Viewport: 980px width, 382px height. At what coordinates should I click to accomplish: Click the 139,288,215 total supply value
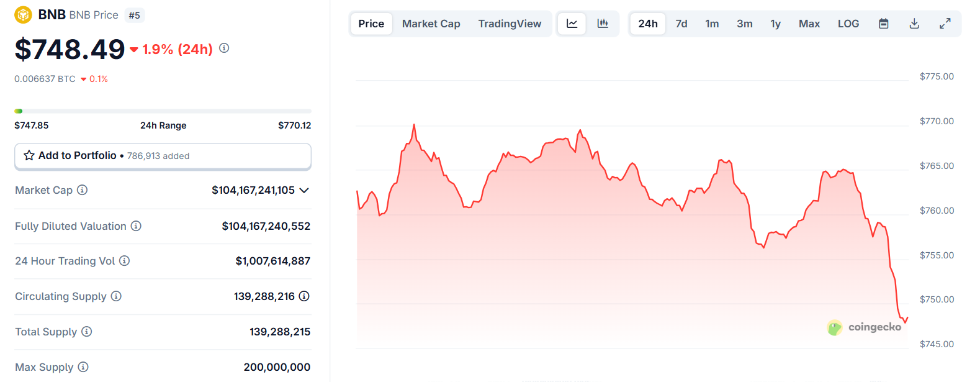click(280, 332)
